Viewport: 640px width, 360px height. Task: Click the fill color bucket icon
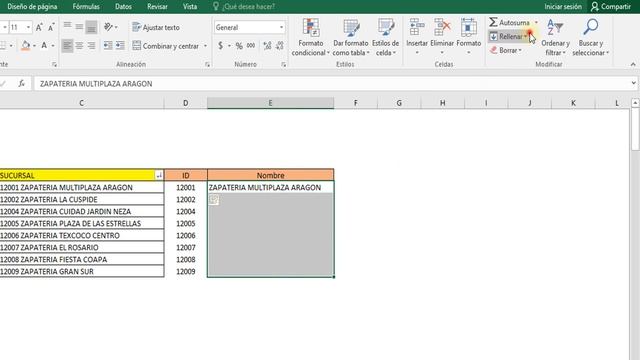click(x=25, y=46)
